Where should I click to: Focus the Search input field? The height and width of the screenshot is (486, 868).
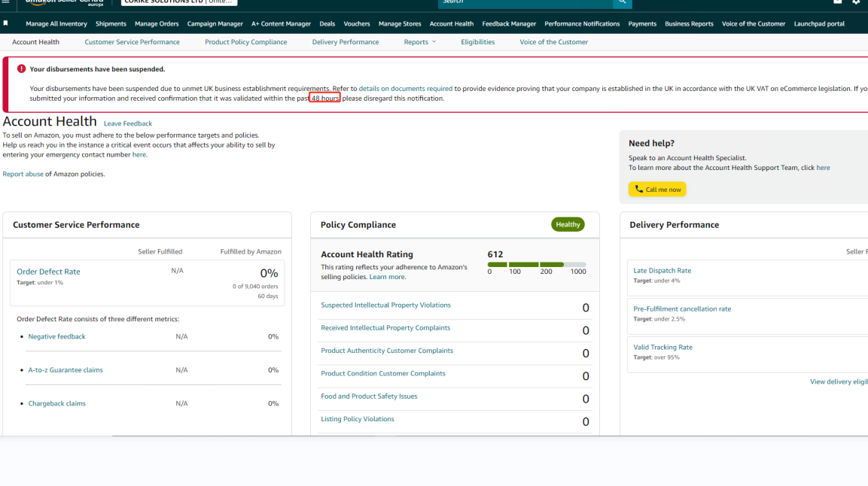click(525, 2)
